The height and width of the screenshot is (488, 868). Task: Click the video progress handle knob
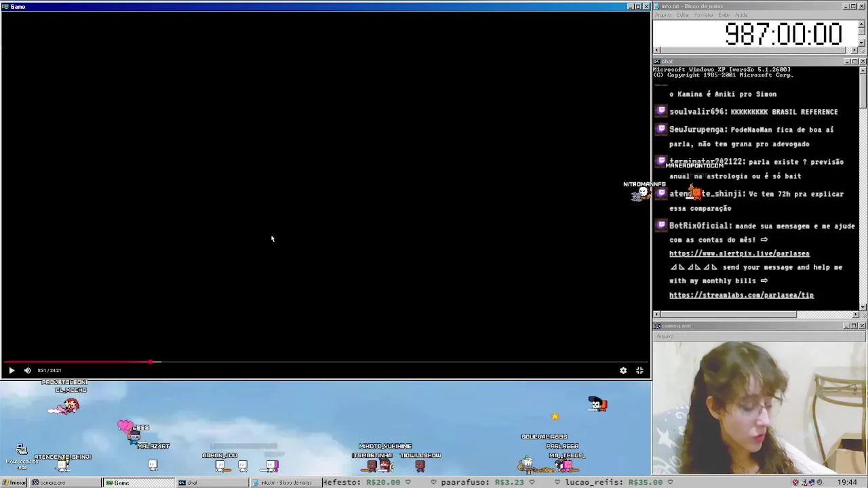pyautogui.click(x=151, y=362)
